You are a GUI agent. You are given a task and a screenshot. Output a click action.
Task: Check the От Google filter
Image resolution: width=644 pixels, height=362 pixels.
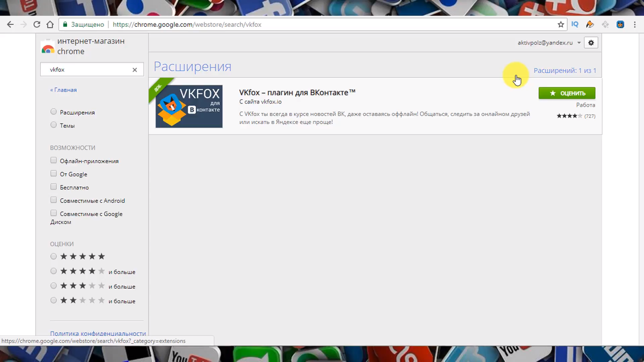53,174
